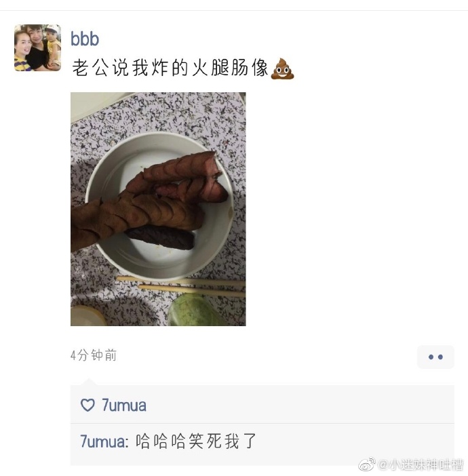Viewport: 468px width, 476px height.
Task: Click the poop emoji in the post text
Action: pyautogui.click(x=282, y=68)
